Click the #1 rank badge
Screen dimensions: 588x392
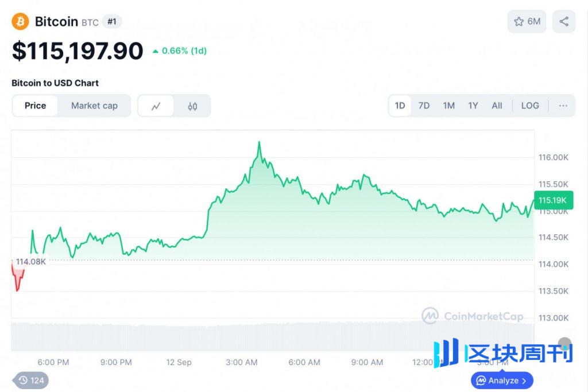(112, 22)
